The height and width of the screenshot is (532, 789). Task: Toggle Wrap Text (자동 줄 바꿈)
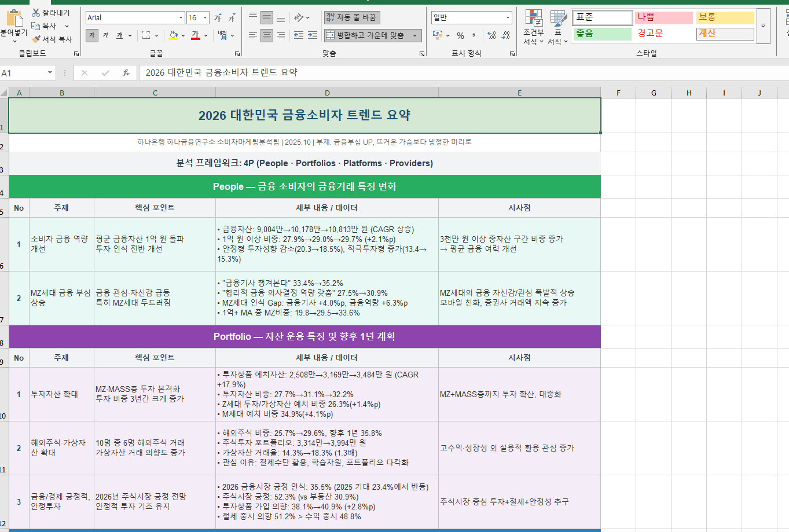tap(351, 18)
